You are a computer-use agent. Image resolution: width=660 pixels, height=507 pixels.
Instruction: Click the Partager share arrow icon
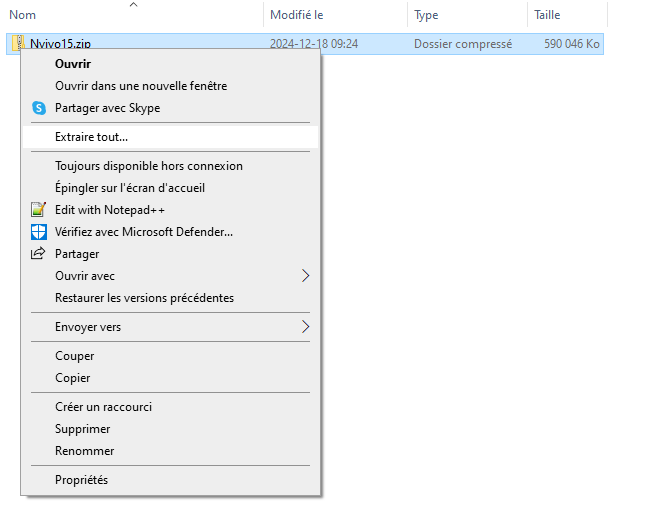tap(39, 254)
